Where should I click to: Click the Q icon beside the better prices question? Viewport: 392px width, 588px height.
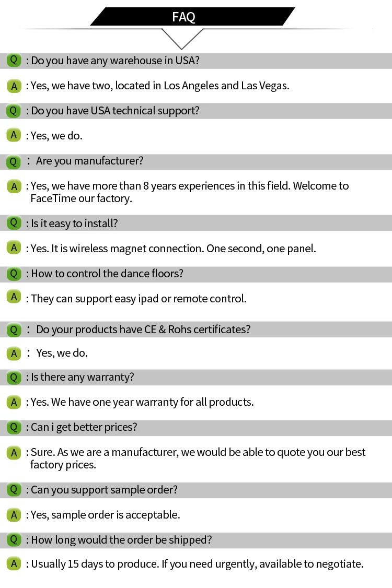(14, 427)
